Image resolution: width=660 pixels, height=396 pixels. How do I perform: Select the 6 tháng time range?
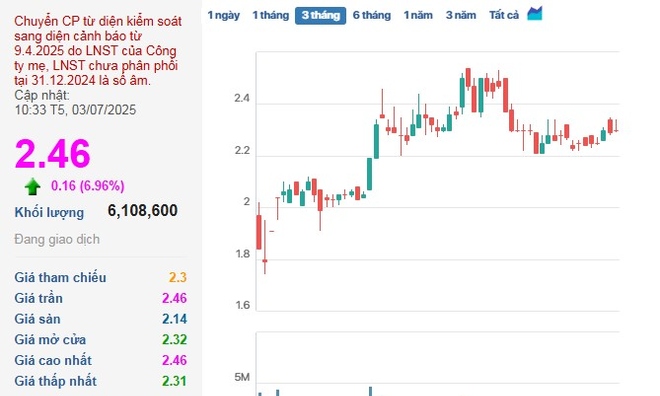point(372,16)
